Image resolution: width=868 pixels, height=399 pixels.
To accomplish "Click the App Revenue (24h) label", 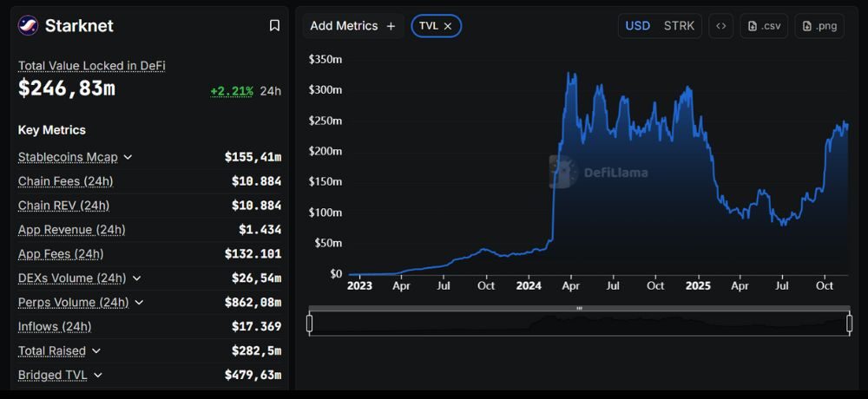I will (x=71, y=230).
